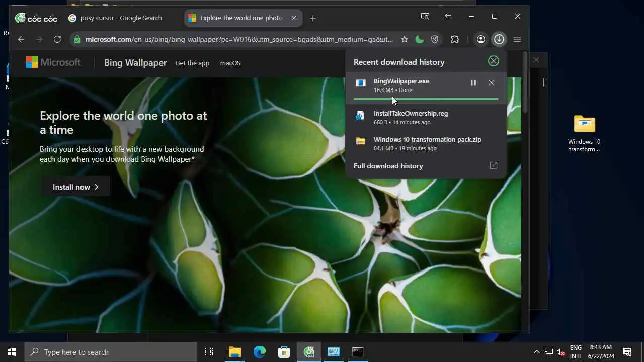The height and width of the screenshot is (362, 644).
Task: Click the green moon dark mode icon
Action: (x=420, y=39)
